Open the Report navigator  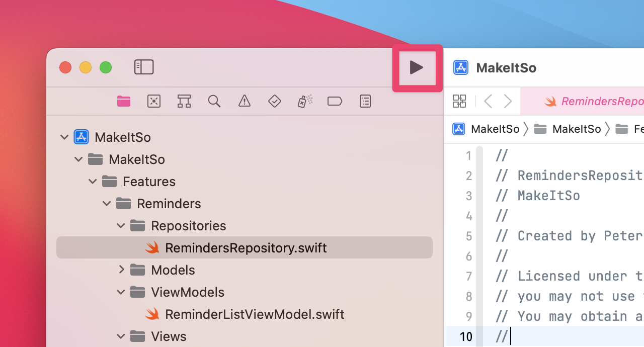coord(365,101)
